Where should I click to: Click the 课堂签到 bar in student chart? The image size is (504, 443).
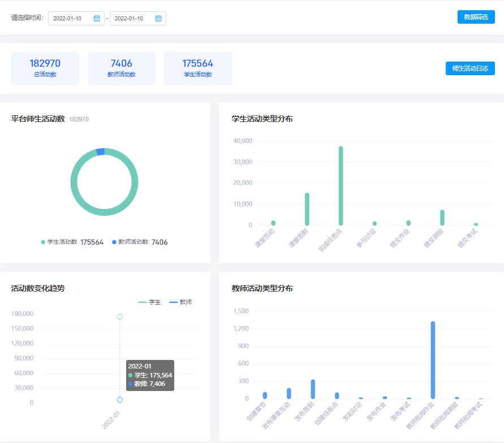pos(307,209)
